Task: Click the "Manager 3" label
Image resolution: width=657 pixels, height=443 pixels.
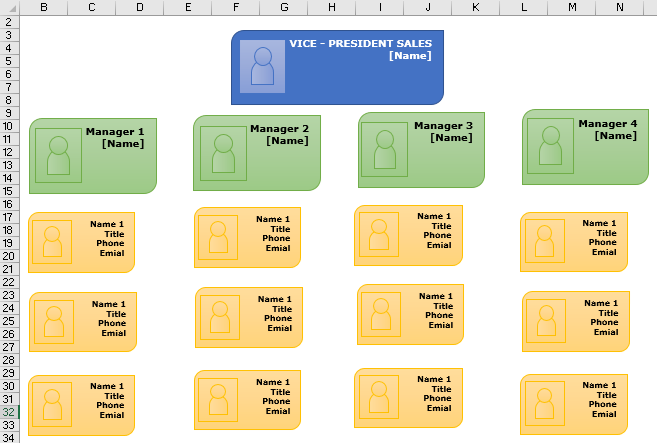Action: point(443,126)
